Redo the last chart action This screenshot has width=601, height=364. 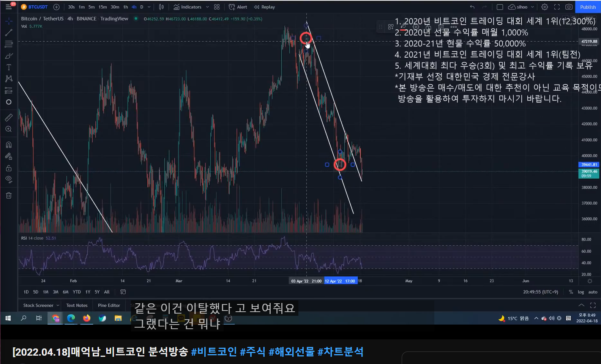[484, 7]
